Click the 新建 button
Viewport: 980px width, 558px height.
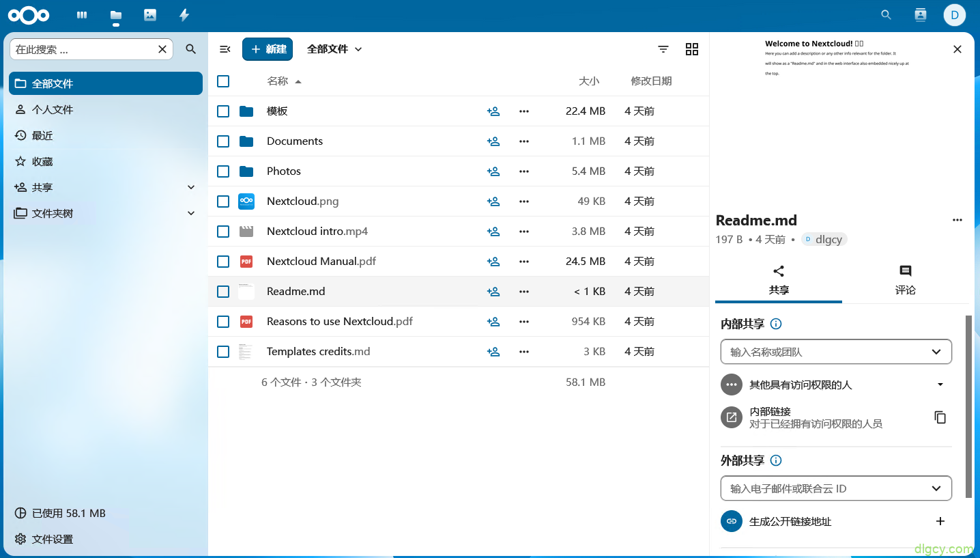(268, 49)
